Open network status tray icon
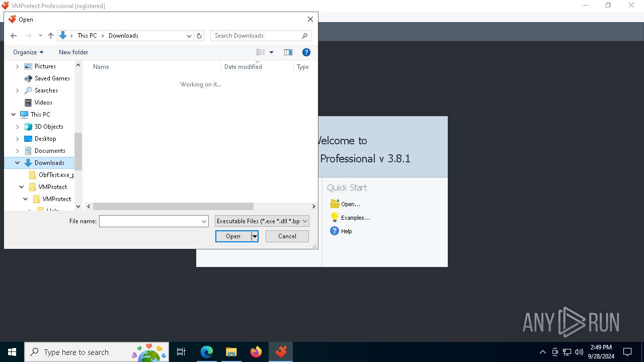Screen dimensions: 644x362 [567, 352]
